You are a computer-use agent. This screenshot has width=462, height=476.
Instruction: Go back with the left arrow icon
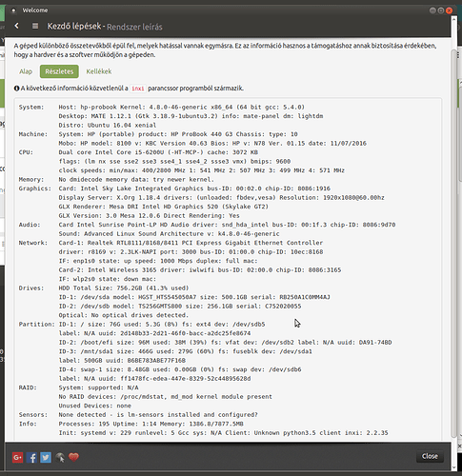coord(16,26)
